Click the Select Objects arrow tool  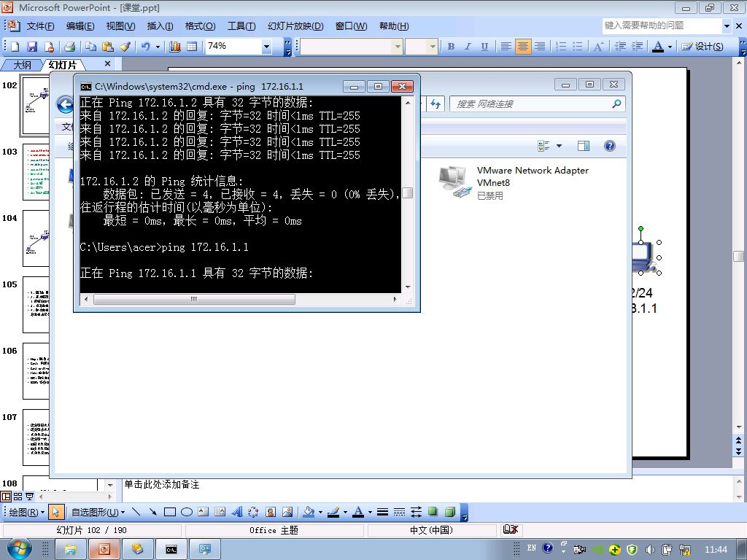pos(55,512)
